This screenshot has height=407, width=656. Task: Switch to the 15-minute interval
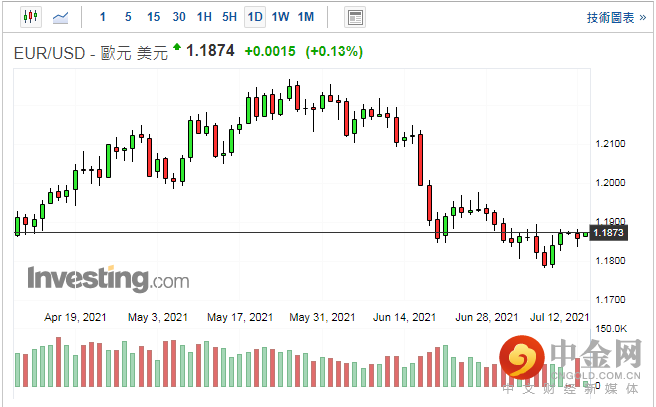click(153, 17)
